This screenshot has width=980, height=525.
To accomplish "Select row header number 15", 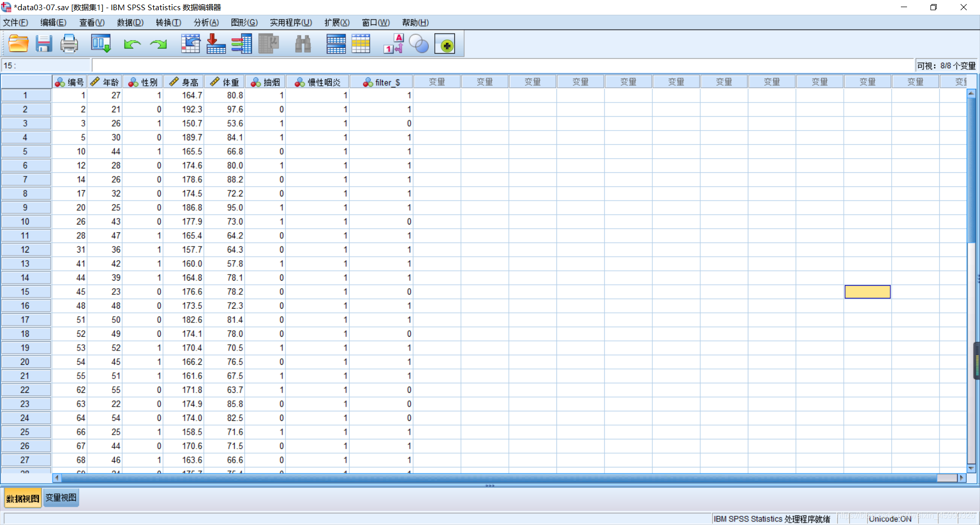I will pos(26,292).
